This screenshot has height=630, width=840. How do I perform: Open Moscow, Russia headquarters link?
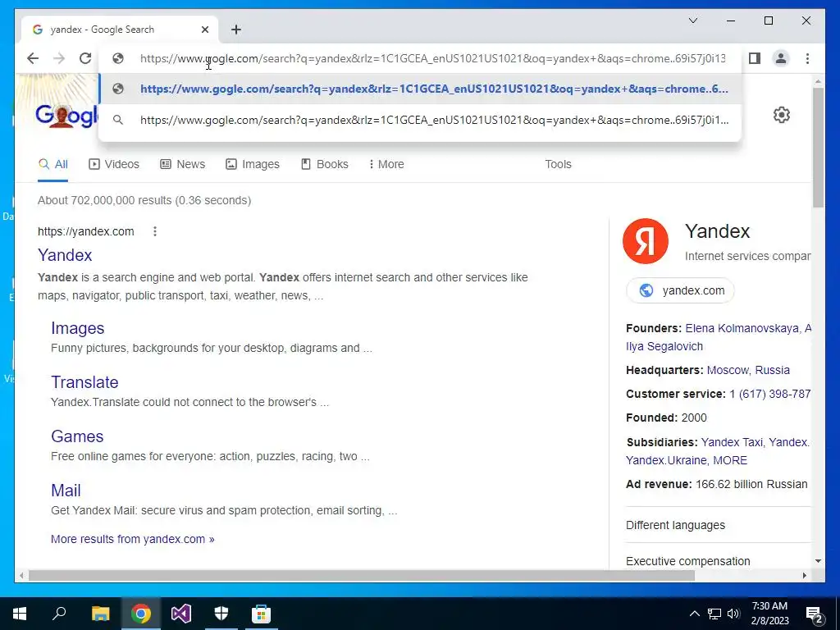click(x=748, y=370)
